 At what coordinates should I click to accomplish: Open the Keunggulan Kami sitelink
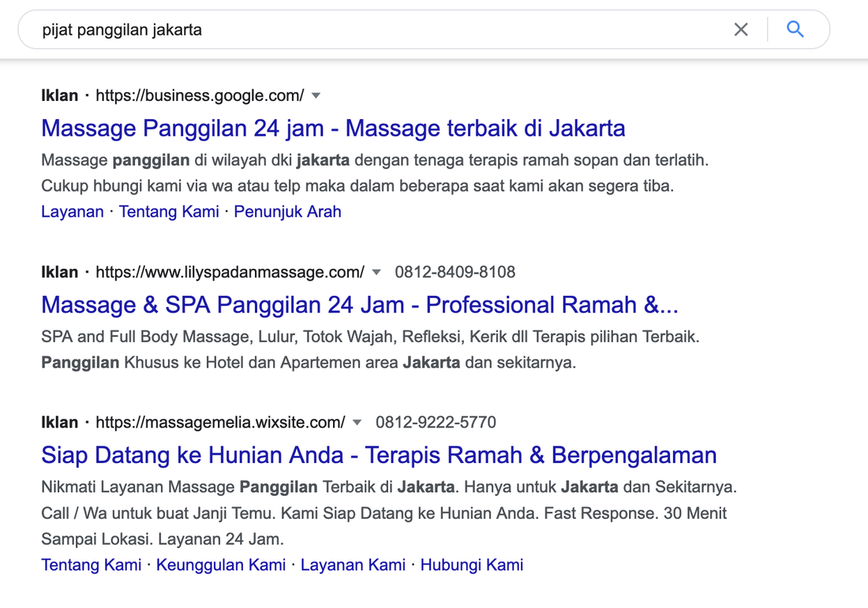(x=221, y=565)
